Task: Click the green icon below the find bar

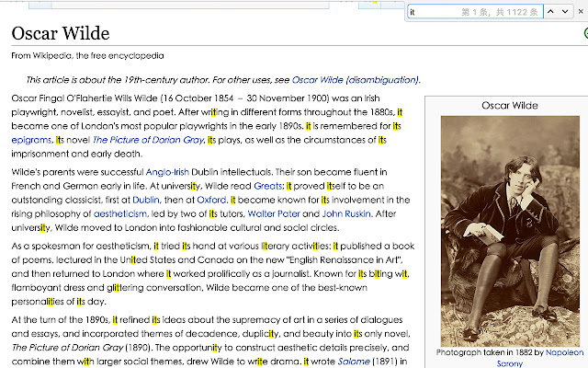Action: pos(584,33)
